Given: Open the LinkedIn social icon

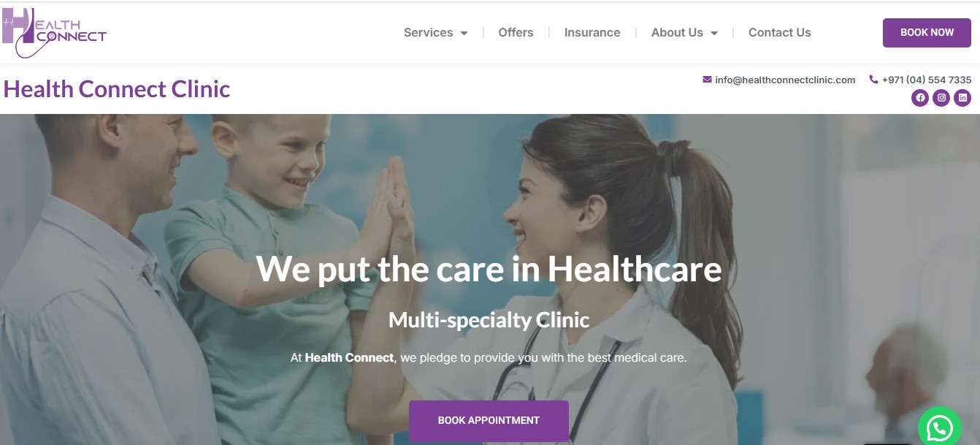Looking at the screenshot, I should pyautogui.click(x=962, y=98).
